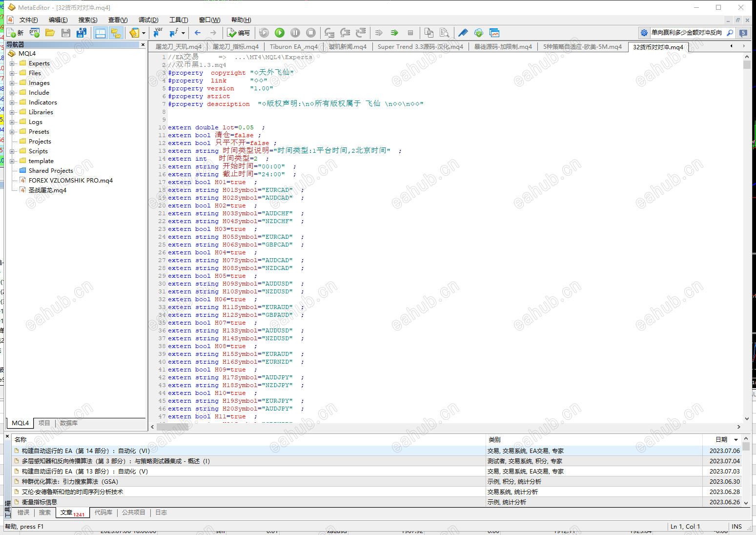The width and height of the screenshot is (756, 535).
Task: Open the 调试(D) debug menu
Action: (x=148, y=20)
